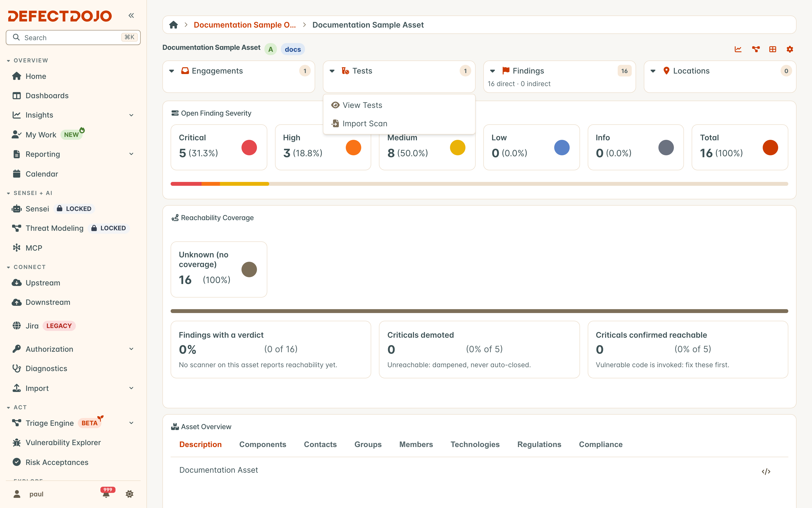The image size is (812, 508).
Task: Click the docs tag badge
Action: [x=293, y=49]
